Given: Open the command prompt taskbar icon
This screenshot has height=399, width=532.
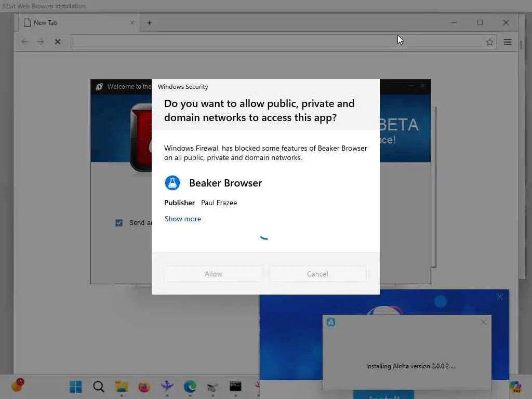Looking at the screenshot, I should click(235, 387).
